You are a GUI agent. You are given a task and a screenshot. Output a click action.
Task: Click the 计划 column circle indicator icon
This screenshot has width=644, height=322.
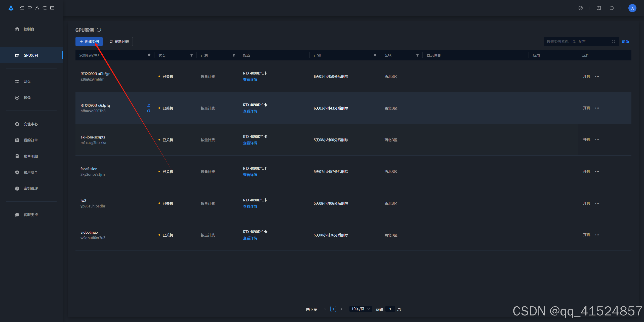click(375, 55)
